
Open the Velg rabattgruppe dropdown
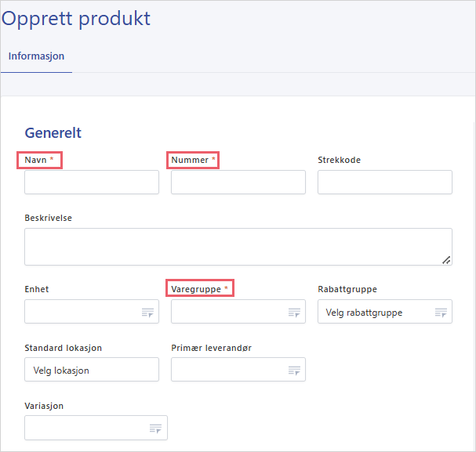pyautogui.click(x=375, y=312)
